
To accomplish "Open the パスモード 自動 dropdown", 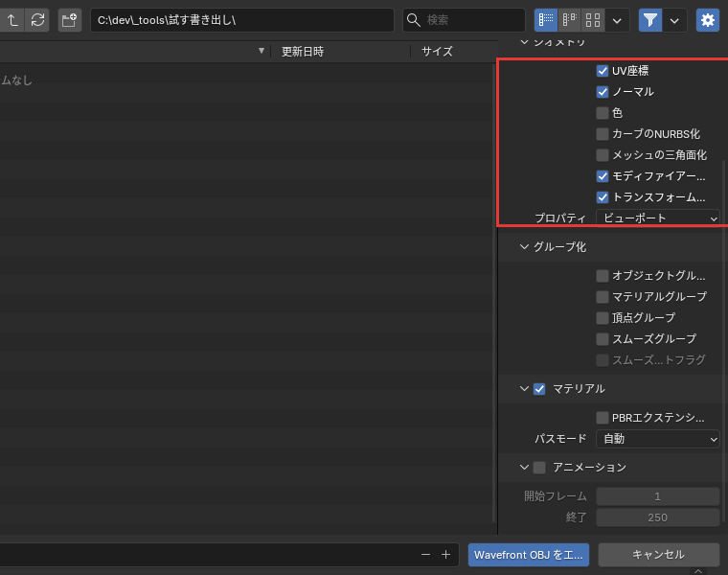I will point(658,439).
